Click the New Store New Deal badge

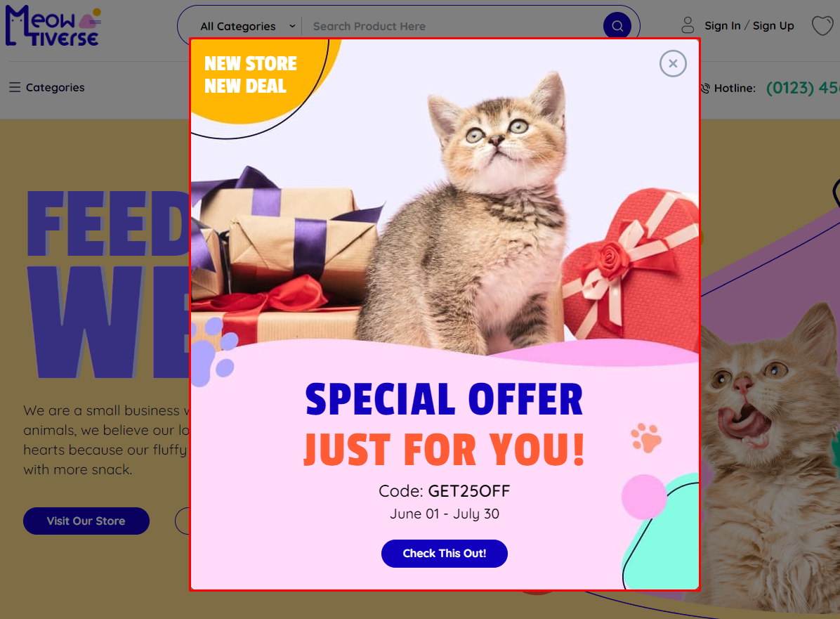(x=250, y=75)
